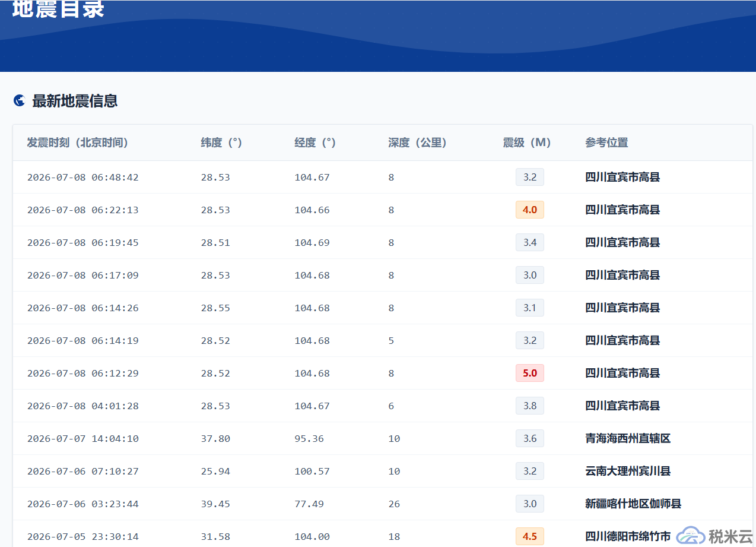Viewport: 756px width, 547px height.
Task: Select the time 2026-07-08 06:22:13
Action: [83, 210]
